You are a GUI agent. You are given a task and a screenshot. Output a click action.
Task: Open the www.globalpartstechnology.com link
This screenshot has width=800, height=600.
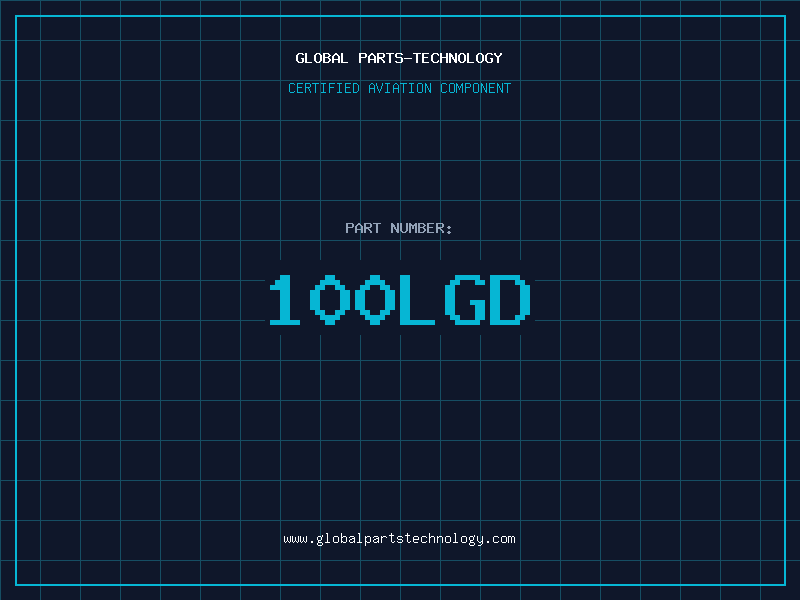(399, 539)
